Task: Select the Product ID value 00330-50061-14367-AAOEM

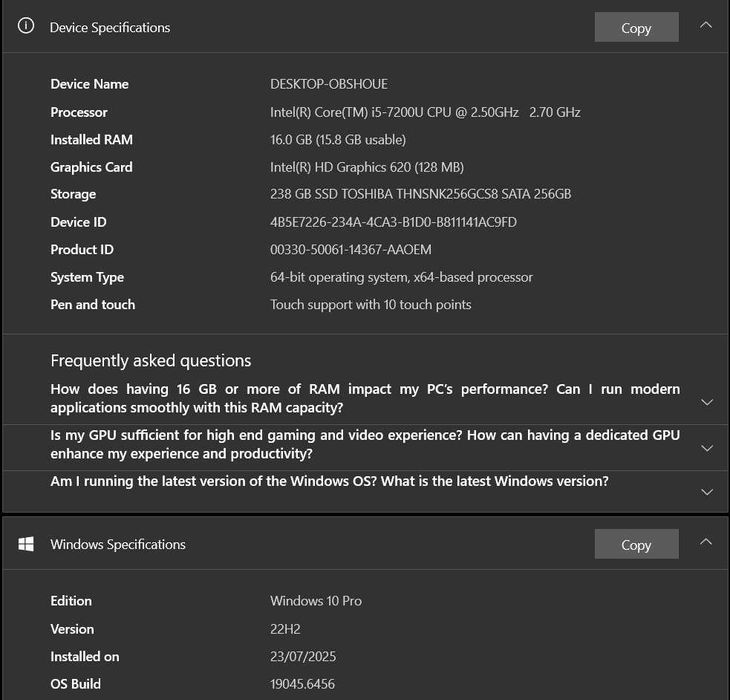Action: click(351, 249)
